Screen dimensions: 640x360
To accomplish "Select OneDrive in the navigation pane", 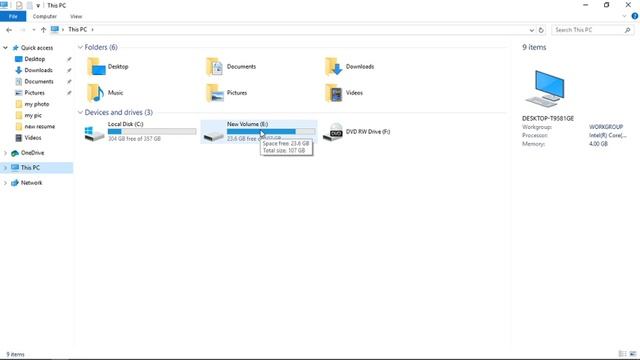I will (32, 153).
